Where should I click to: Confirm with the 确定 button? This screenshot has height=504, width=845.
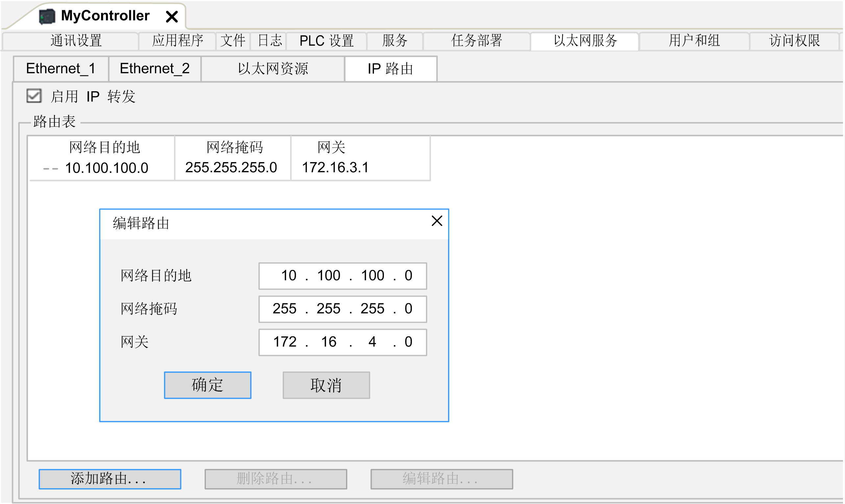(x=208, y=385)
